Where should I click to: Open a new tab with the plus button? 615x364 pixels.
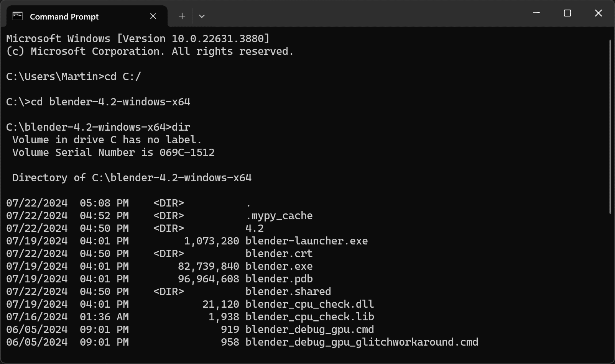[x=181, y=16]
